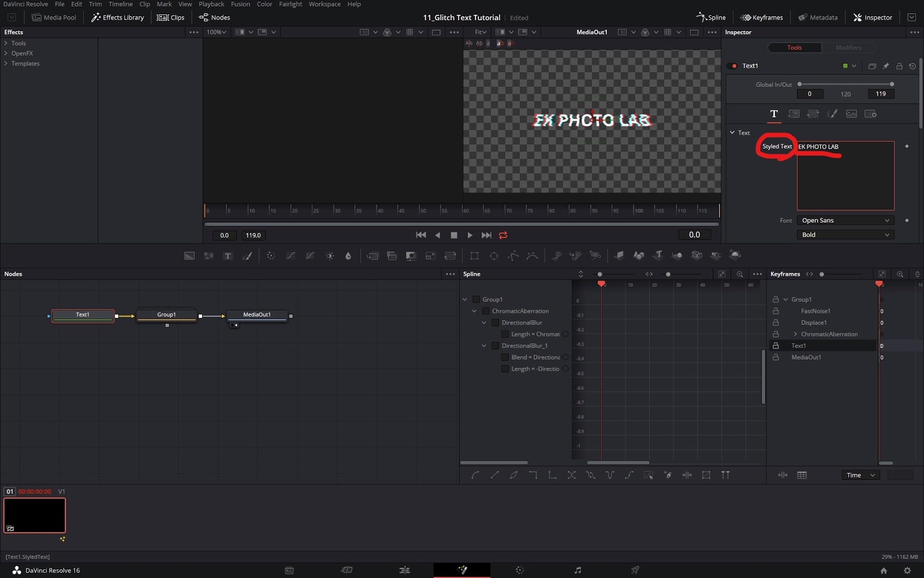
Task: Check the DirectionalBlur spline checkbox
Action: 495,323
